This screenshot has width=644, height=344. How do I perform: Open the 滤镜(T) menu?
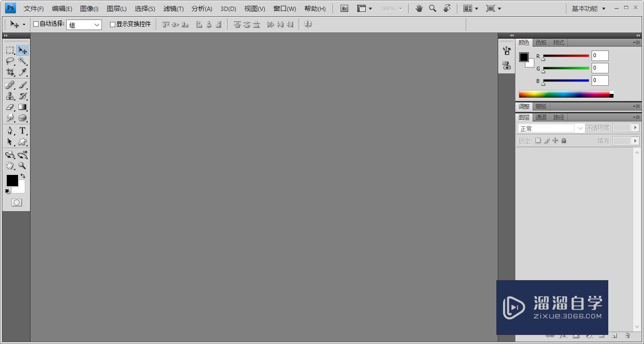pos(173,9)
